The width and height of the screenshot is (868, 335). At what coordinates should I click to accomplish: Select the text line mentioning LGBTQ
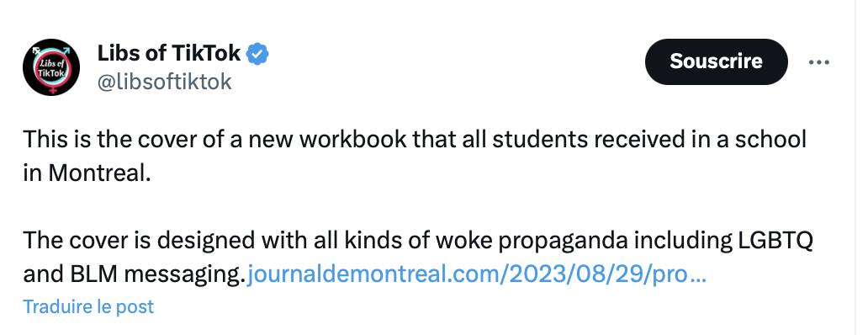[418, 241]
